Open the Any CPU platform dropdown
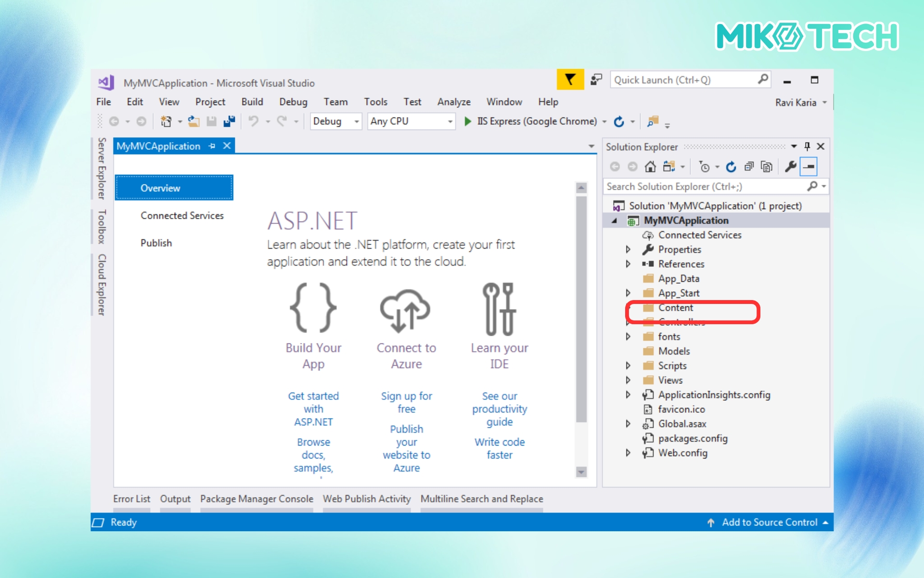The height and width of the screenshot is (578, 924). click(450, 121)
